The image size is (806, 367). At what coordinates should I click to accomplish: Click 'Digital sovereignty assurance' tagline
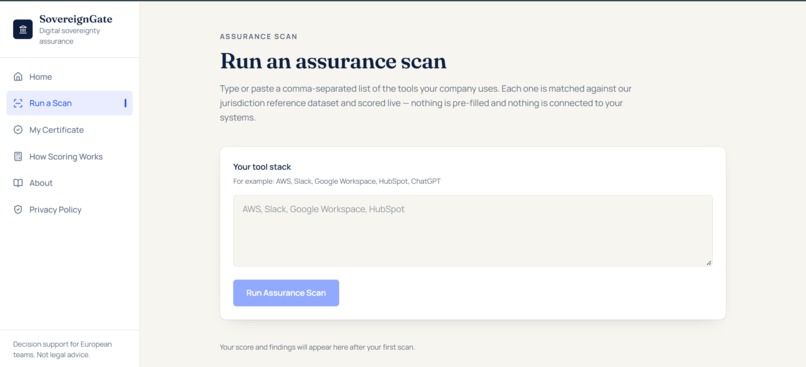click(x=69, y=36)
